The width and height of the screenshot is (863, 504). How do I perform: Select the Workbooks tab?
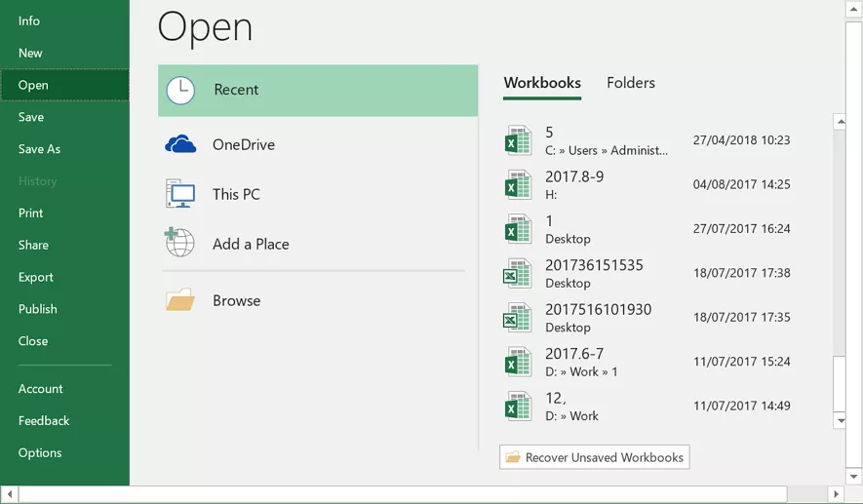click(542, 83)
